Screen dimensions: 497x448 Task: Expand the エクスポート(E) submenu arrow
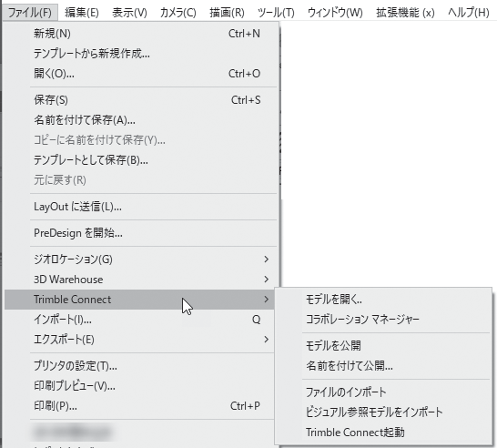tap(266, 340)
